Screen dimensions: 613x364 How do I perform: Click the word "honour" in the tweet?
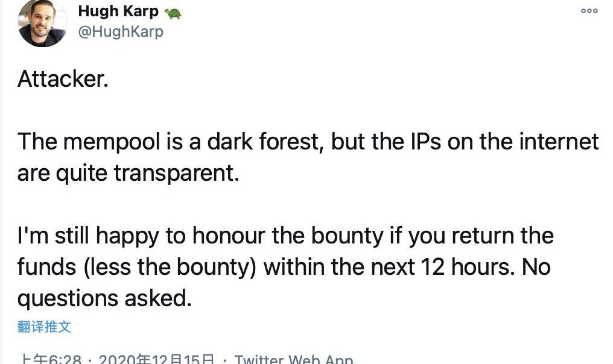click(x=229, y=235)
